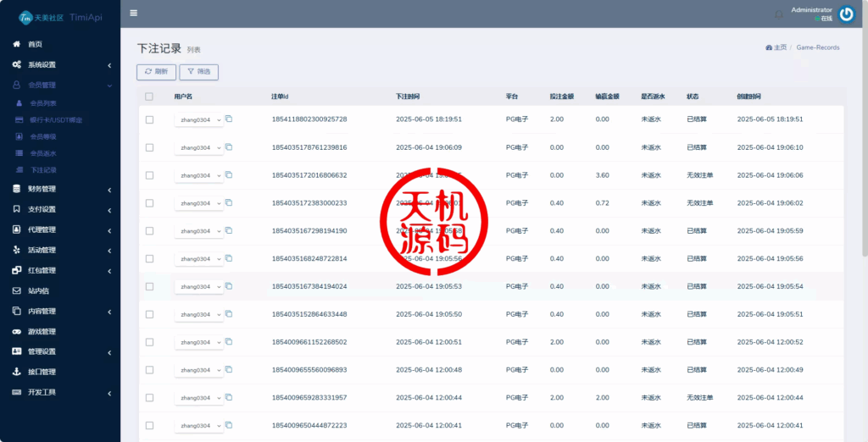
Task: Open the zhang0304 dropdown in first row
Action: coord(199,120)
